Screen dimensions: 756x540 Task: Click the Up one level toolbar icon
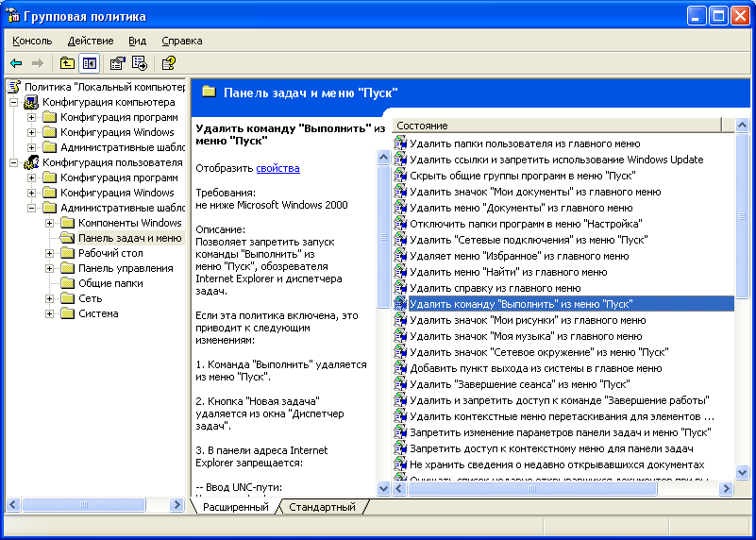(67, 63)
